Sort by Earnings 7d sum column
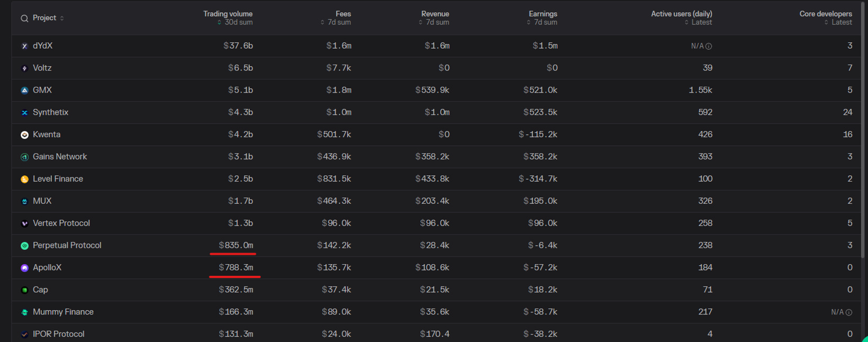 (529, 23)
